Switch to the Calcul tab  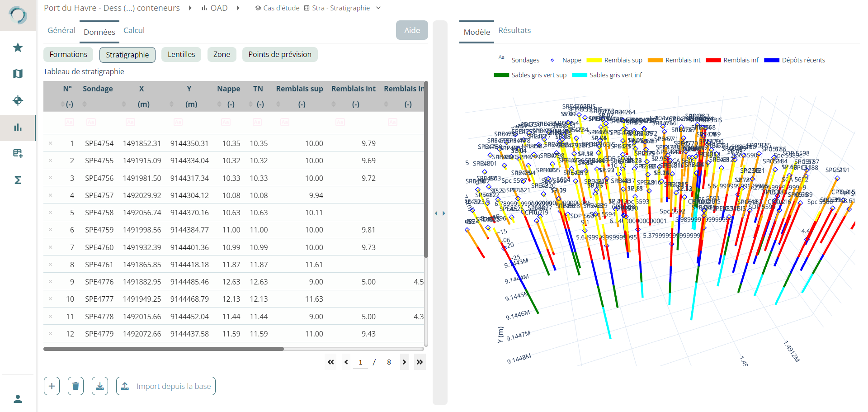[x=134, y=30]
